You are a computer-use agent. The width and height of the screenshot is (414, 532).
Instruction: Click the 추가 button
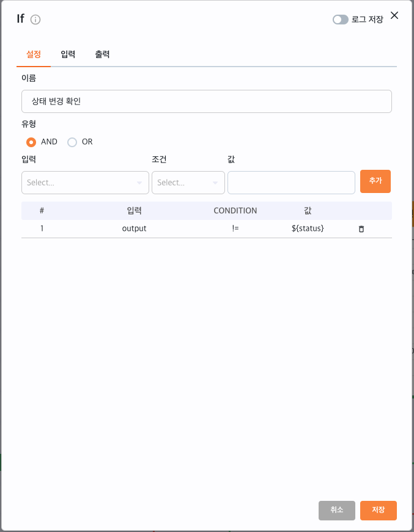(x=375, y=181)
